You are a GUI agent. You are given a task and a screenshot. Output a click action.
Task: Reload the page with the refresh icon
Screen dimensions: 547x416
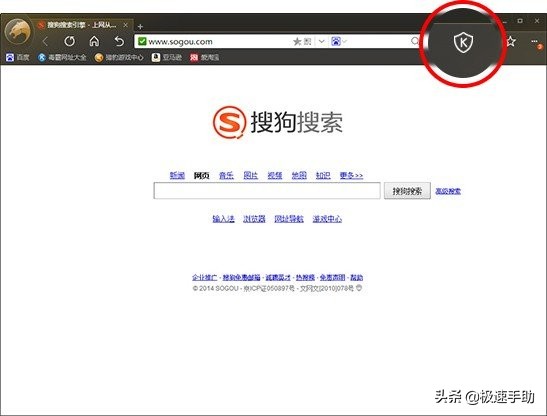(69, 41)
